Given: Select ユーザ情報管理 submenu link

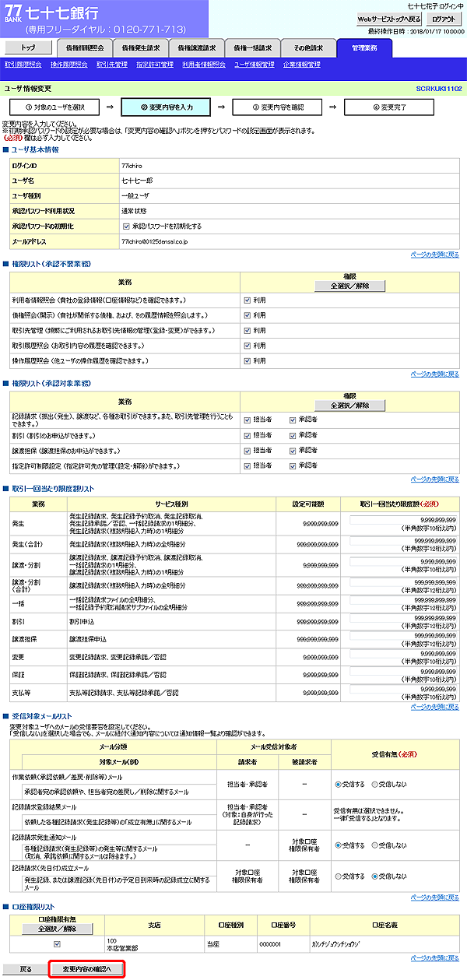Looking at the screenshot, I should pyautogui.click(x=255, y=65).
